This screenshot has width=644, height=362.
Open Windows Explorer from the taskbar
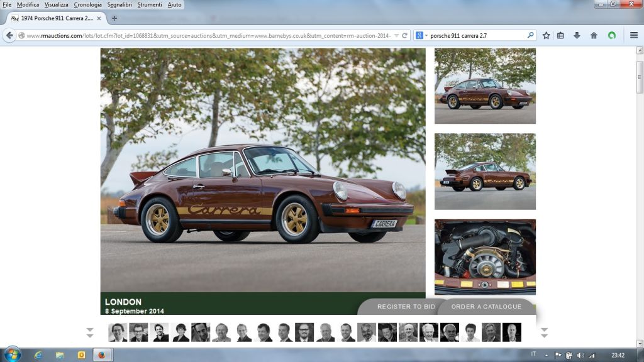60,355
